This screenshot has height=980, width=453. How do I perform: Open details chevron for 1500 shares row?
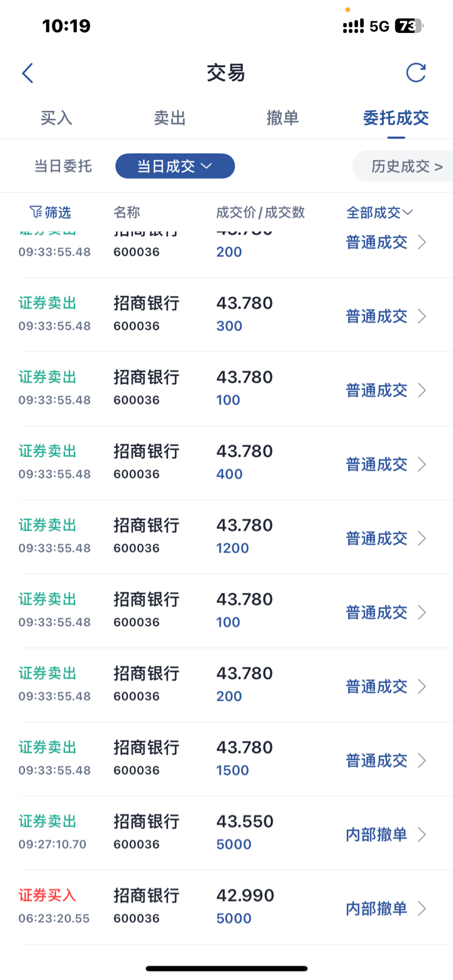pos(422,761)
